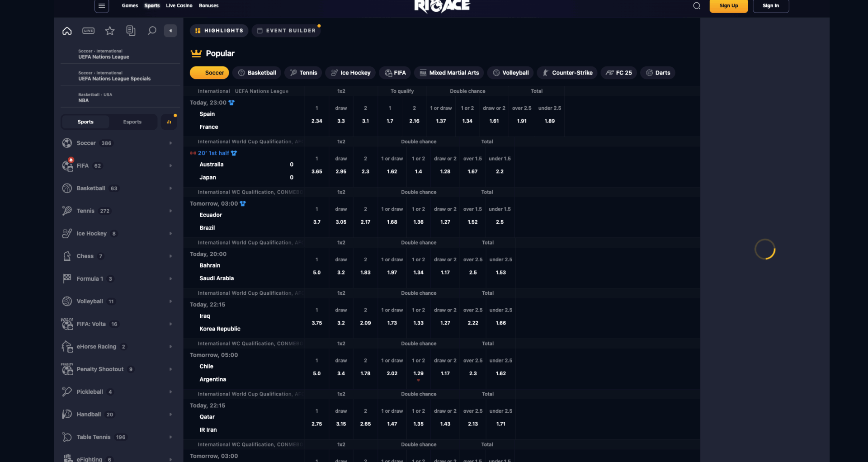Click the Volleyball icon in the sports list
Image resolution: width=868 pixels, height=462 pixels.
67,301
